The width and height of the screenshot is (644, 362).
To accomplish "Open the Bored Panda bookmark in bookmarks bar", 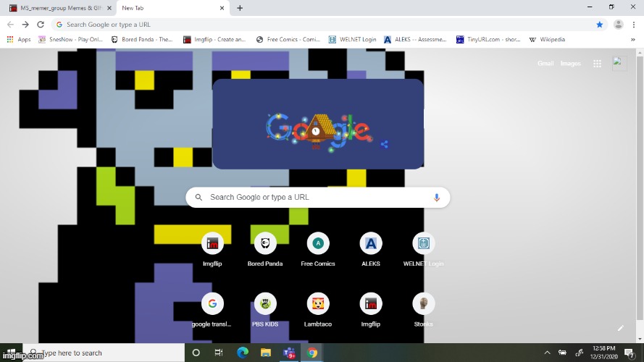I will click(x=142, y=39).
